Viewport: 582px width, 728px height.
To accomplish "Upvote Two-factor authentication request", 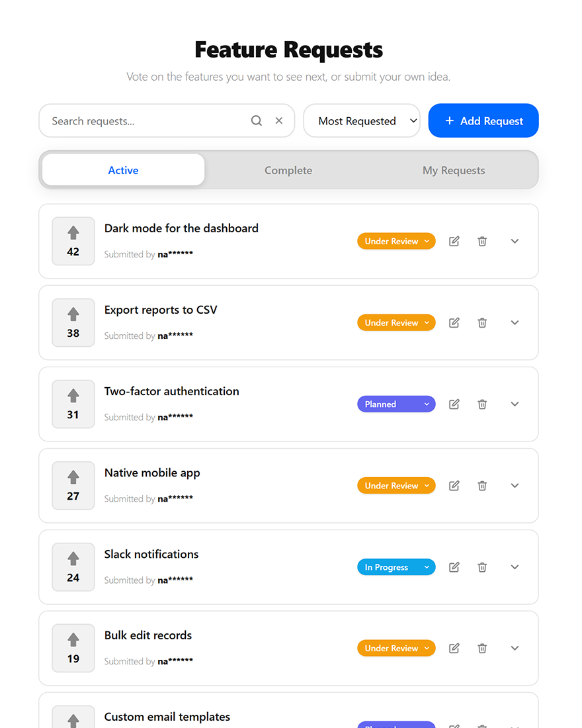I will click(73, 404).
